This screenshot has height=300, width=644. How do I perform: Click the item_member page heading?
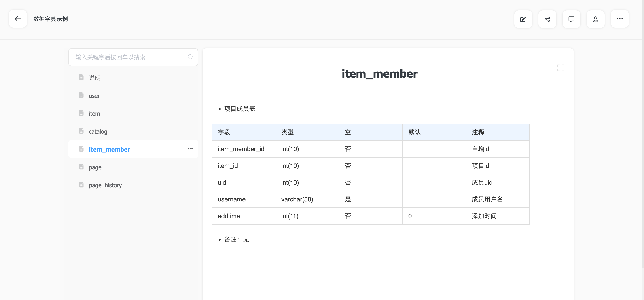379,74
